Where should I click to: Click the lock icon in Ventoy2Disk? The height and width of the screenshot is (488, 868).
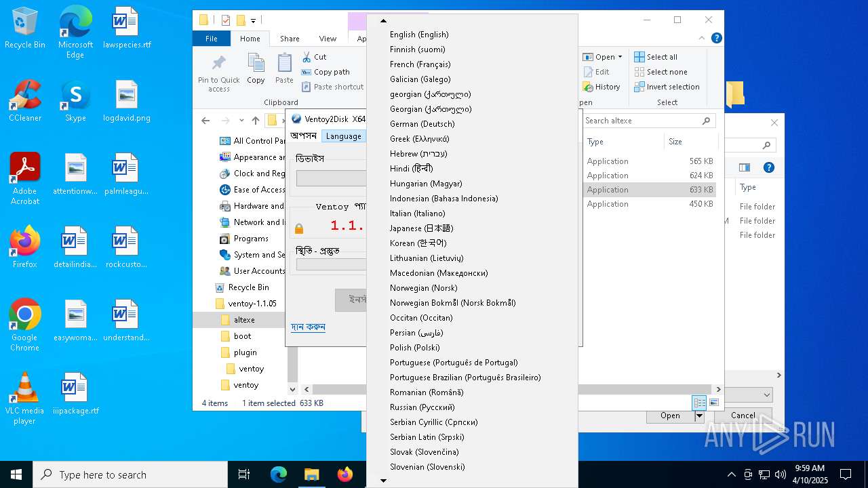coord(299,228)
